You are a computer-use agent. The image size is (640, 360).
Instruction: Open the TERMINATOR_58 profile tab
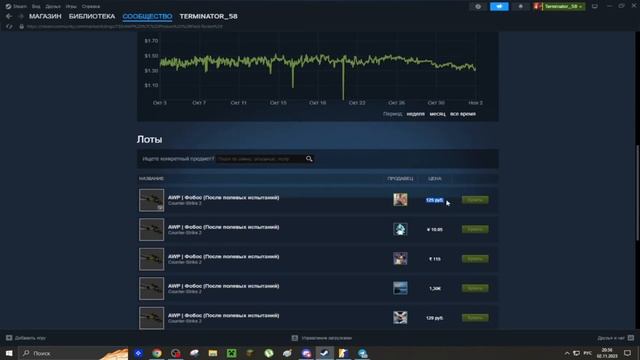tap(209, 16)
